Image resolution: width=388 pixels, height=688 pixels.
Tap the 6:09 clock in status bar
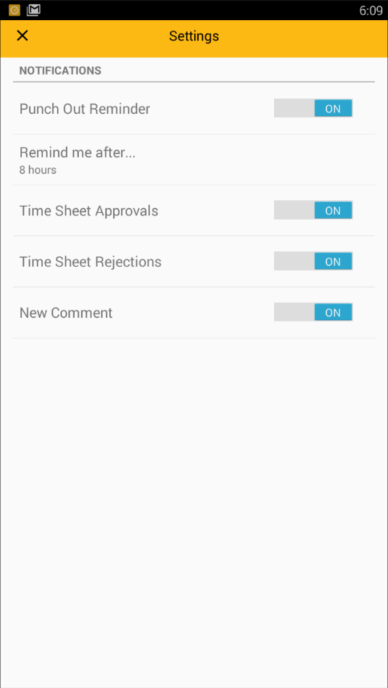(x=371, y=11)
